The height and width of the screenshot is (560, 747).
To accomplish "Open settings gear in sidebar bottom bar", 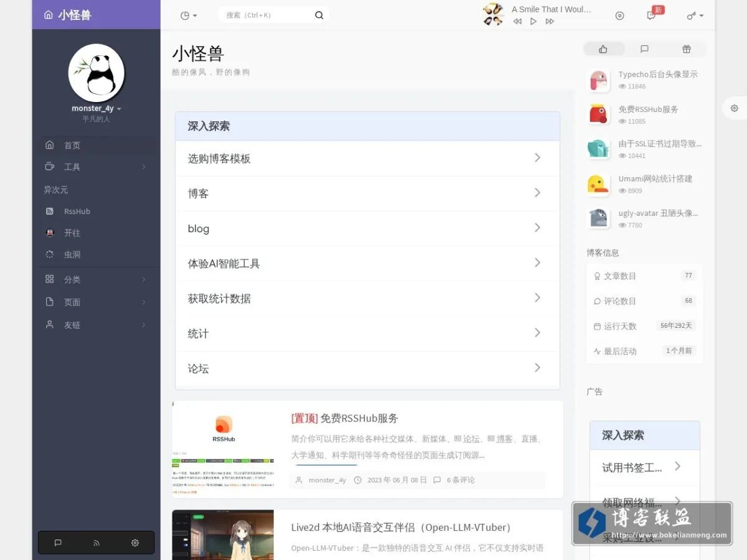I will [x=135, y=543].
